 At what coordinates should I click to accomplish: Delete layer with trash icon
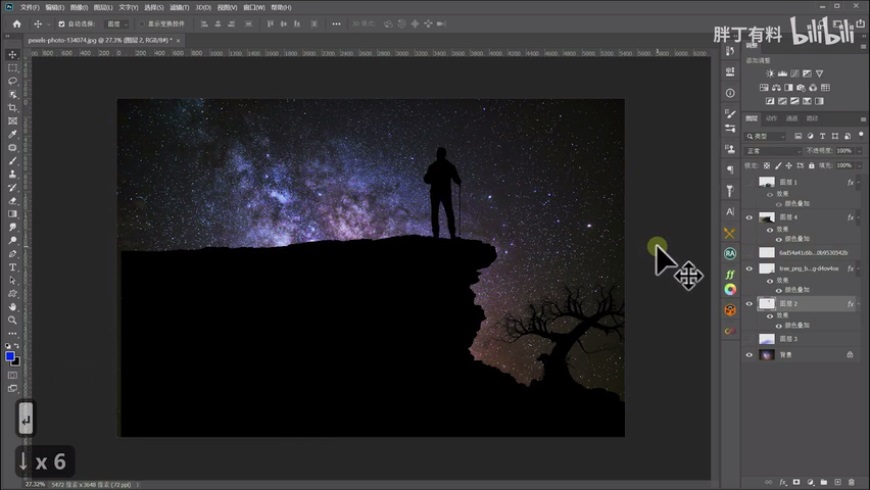tap(851, 482)
